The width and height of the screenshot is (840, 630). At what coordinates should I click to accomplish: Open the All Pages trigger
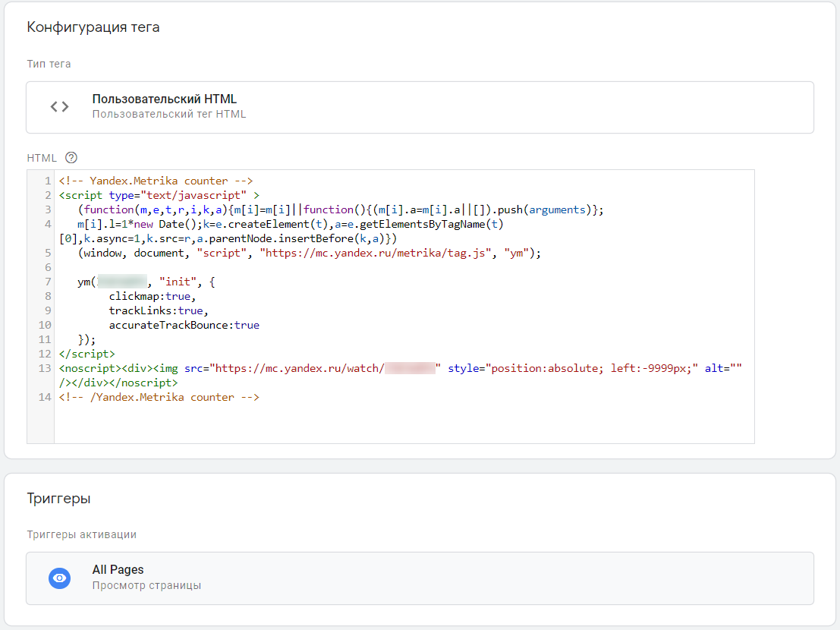[420, 578]
